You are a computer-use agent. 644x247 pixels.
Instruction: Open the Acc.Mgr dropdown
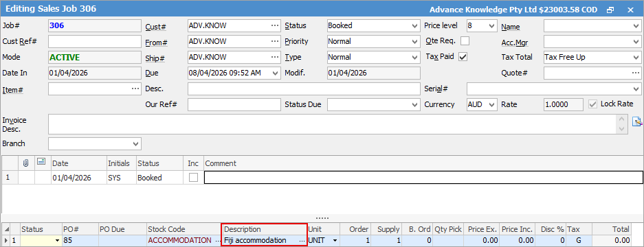point(636,41)
